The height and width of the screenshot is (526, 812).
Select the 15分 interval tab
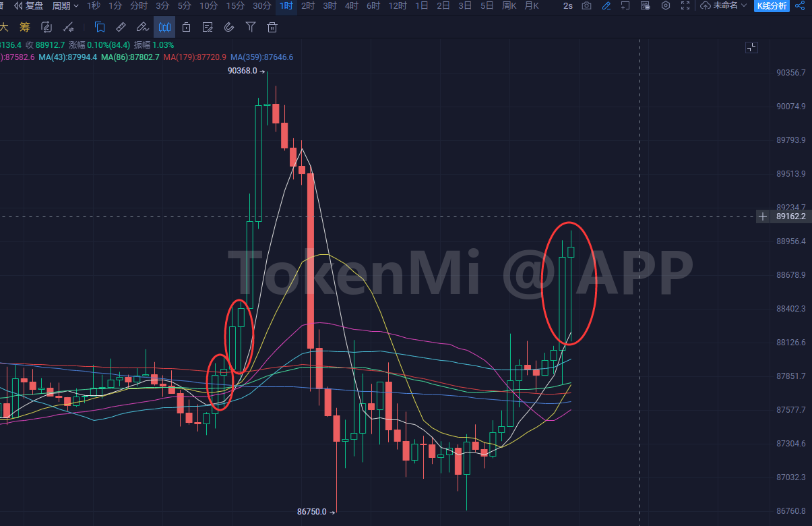(x=235, y=6)
